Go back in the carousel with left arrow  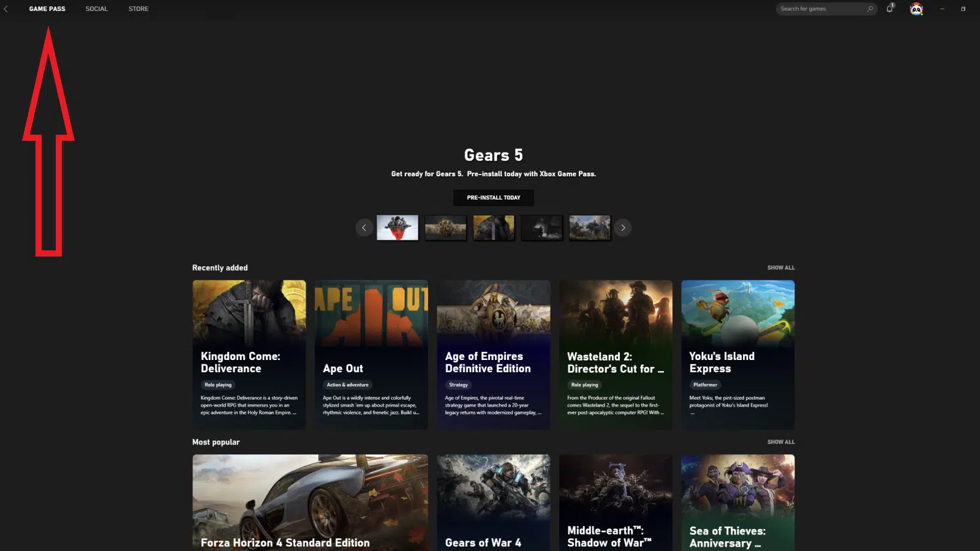(364, 227)
